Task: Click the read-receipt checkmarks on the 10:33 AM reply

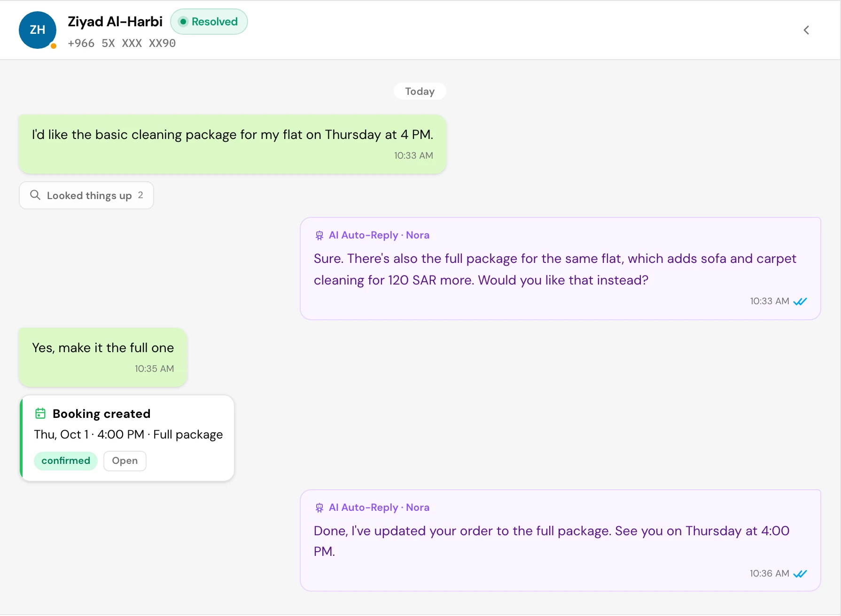Action: (x=800, y=301)
